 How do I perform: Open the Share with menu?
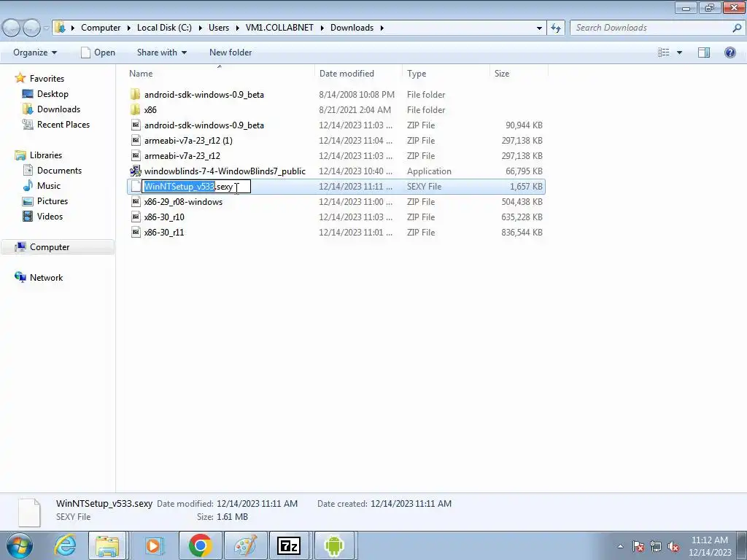click(x=161, y=52)
